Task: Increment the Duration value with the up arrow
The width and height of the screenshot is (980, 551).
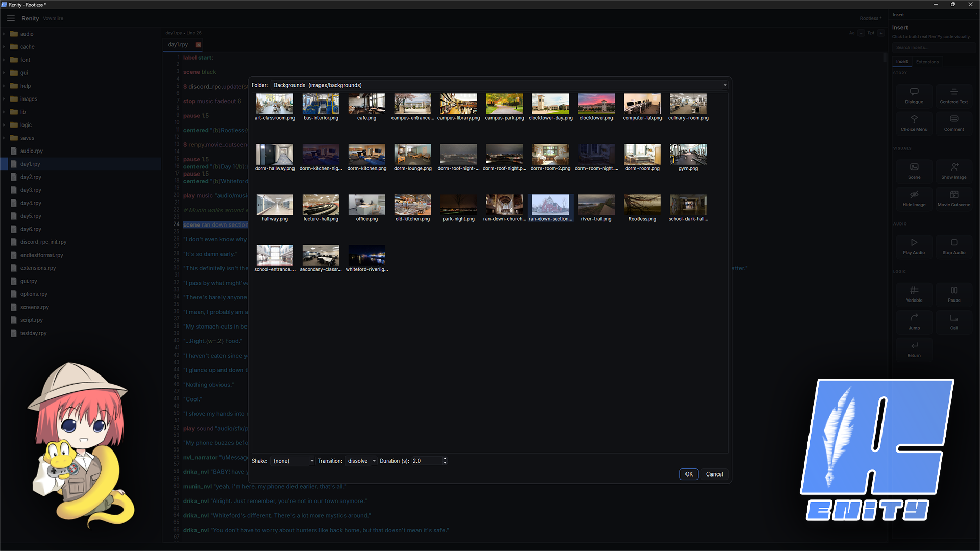Action: [445, 459]
